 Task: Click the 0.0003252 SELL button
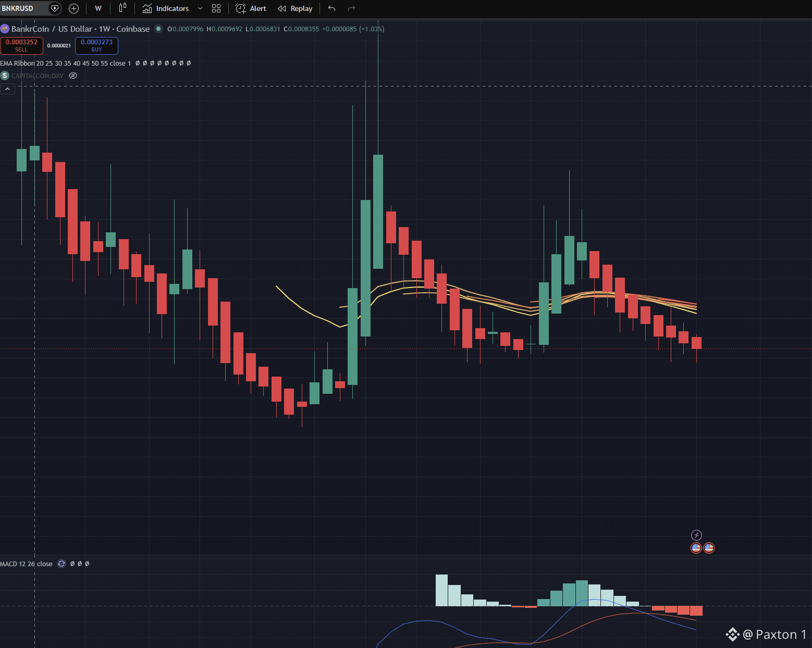click(x=21, y=45)
